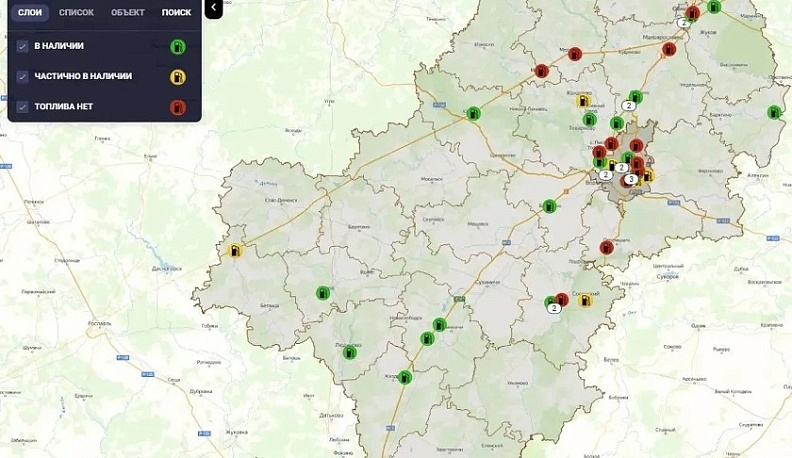Select the yellow fuel marker at Кондрово

tap(584, 101)
